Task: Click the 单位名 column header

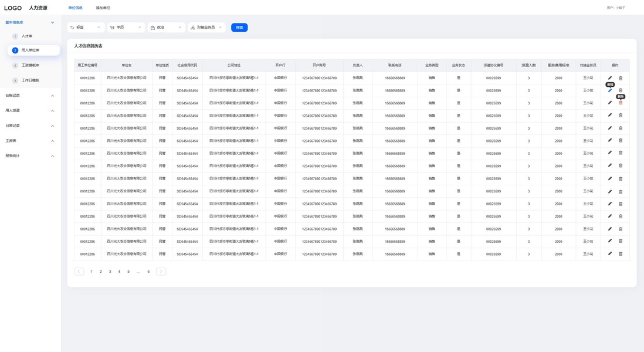Action: tap(127, 65)
